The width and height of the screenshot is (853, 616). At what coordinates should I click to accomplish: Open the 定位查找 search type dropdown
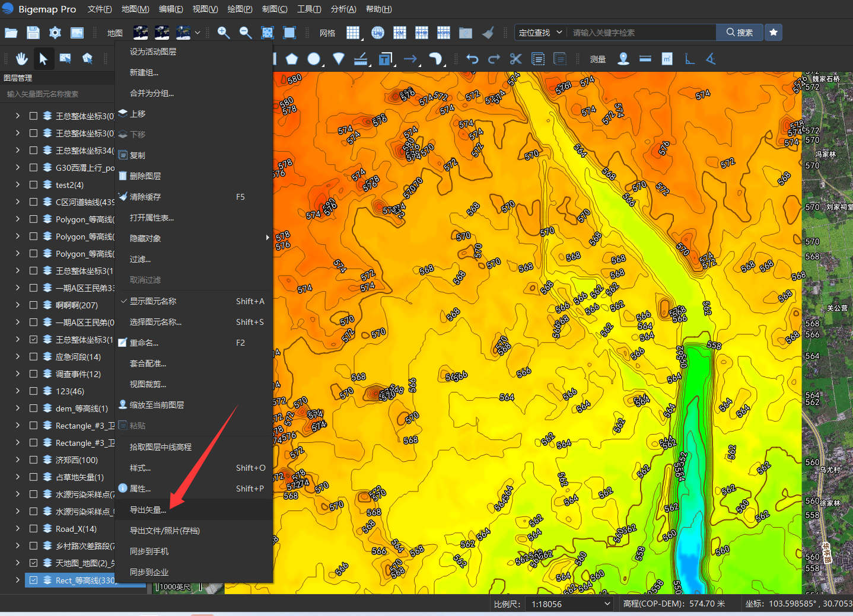[540, 33]
